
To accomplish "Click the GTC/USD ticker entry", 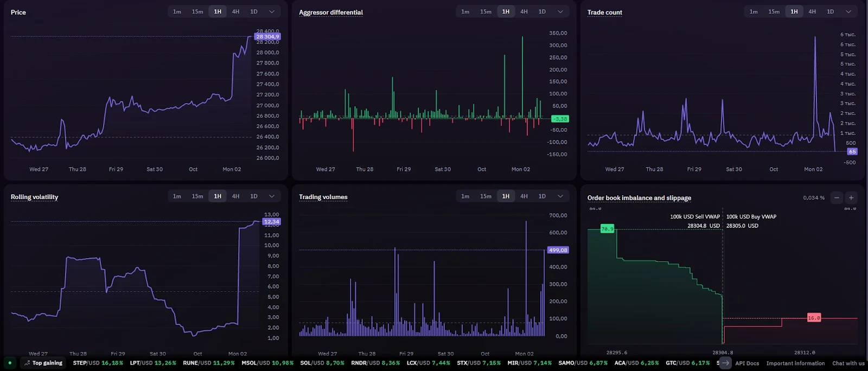I will [688, 363].
